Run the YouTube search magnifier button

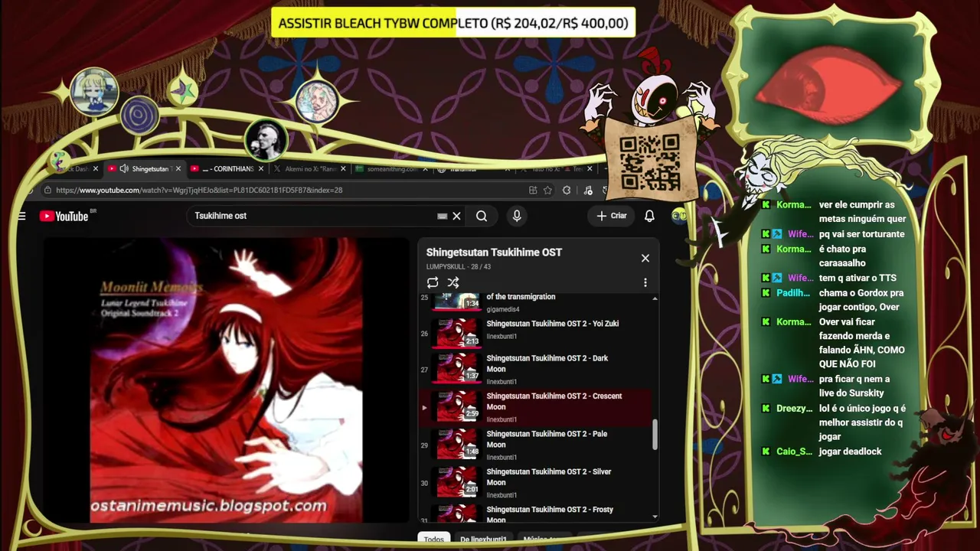(x=482, y=216)
